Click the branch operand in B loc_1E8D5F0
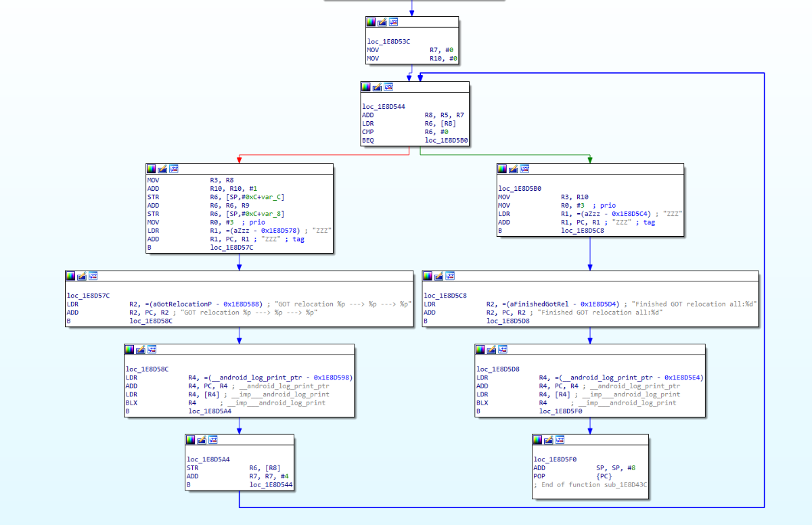Screen dimensions: 812x525 pyautogui.click(x=561, y=411)
